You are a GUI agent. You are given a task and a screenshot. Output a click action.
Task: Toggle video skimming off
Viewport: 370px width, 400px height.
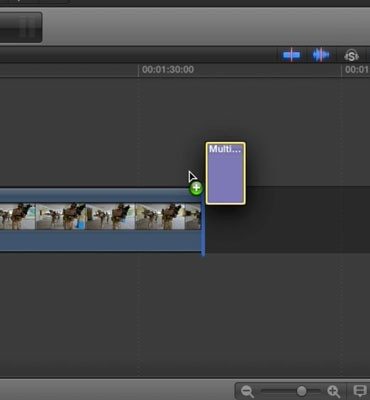click(291, 55)
